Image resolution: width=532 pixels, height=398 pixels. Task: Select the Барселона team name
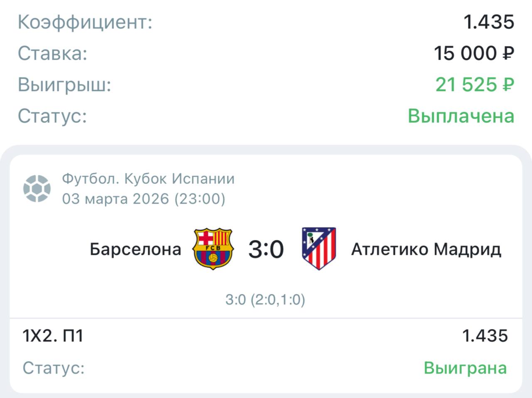pos(135,249)
